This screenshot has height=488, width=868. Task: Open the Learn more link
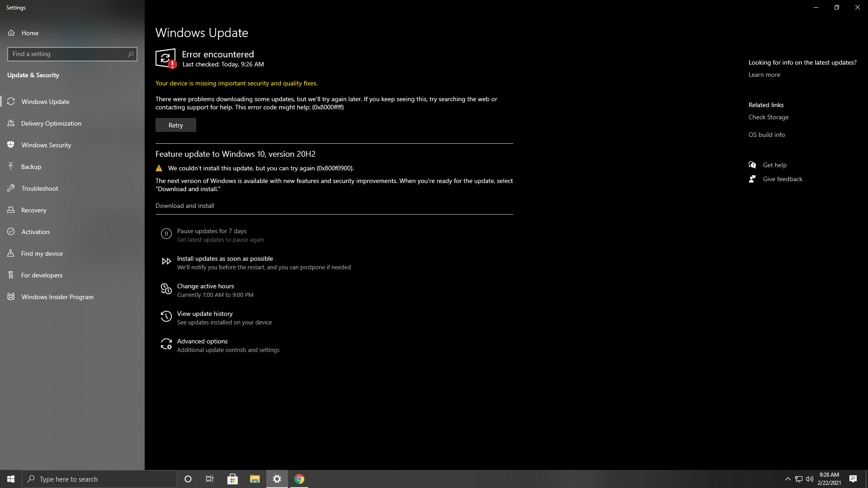pos(764,75)
